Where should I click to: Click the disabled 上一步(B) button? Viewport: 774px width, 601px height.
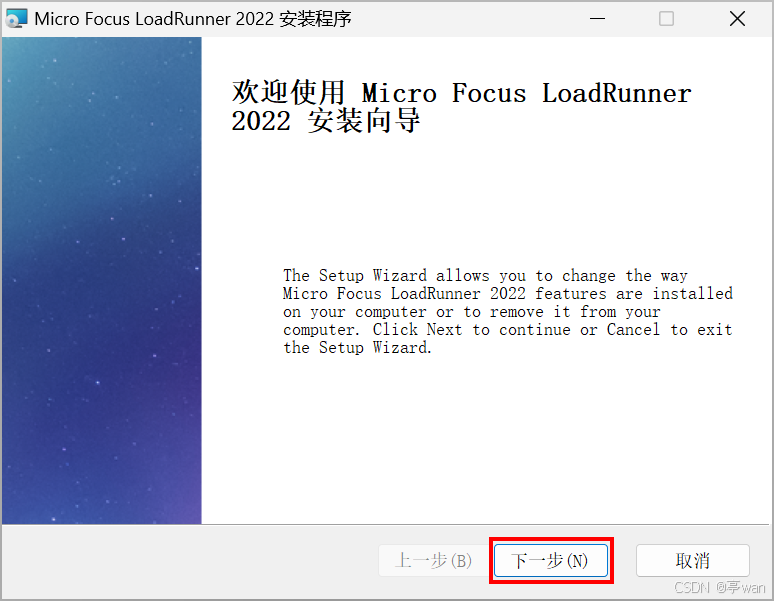(x=433, y=561)
